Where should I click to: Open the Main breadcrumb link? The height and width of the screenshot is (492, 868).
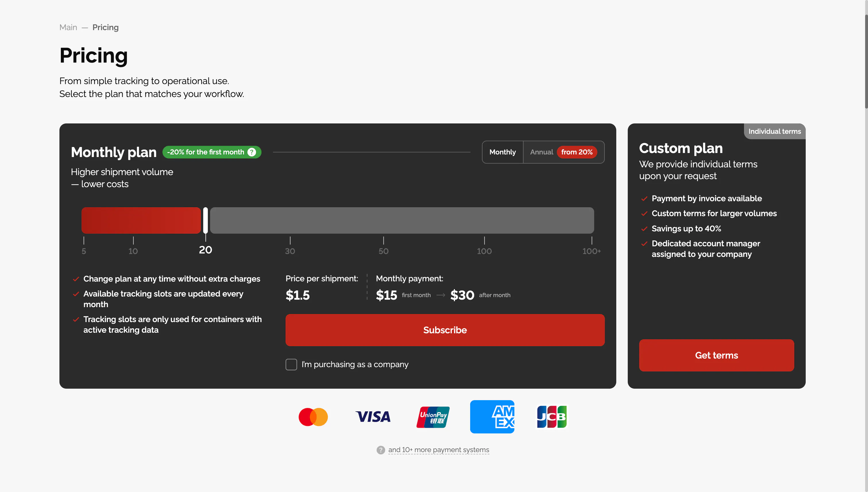click(68, 27)
